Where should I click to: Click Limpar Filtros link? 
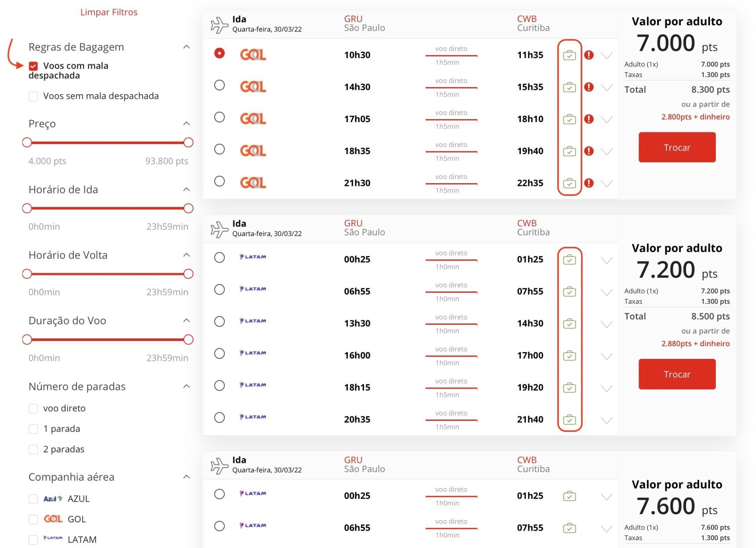109,12
